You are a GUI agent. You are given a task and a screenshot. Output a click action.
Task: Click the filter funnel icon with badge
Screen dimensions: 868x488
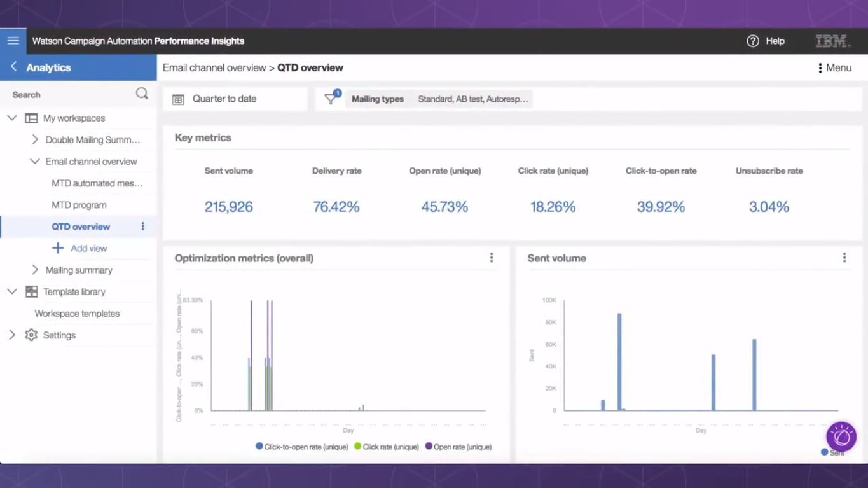tap(331, 99)
